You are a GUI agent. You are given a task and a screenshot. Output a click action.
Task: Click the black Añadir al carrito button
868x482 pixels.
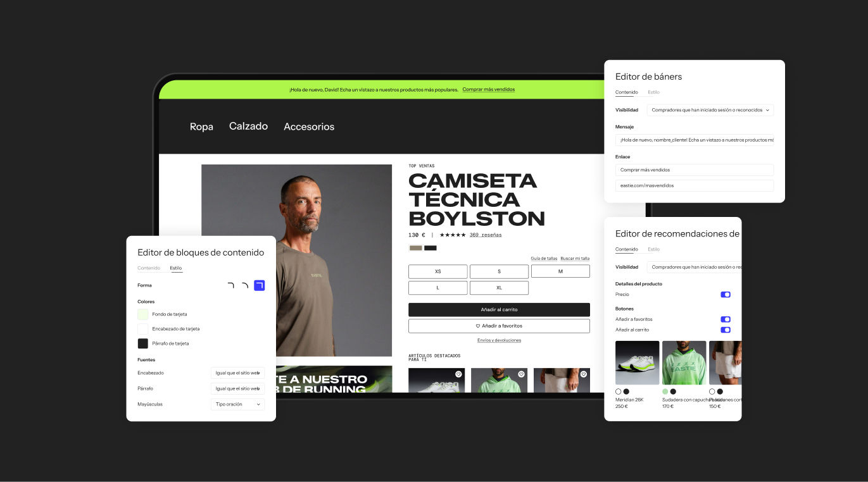[499, 310]
